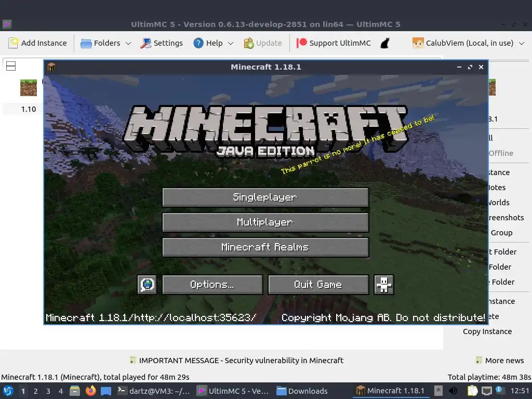Screen dimensions: 532x399
Task: Open the volume control tray icon
Action: [x=453, y=391]
